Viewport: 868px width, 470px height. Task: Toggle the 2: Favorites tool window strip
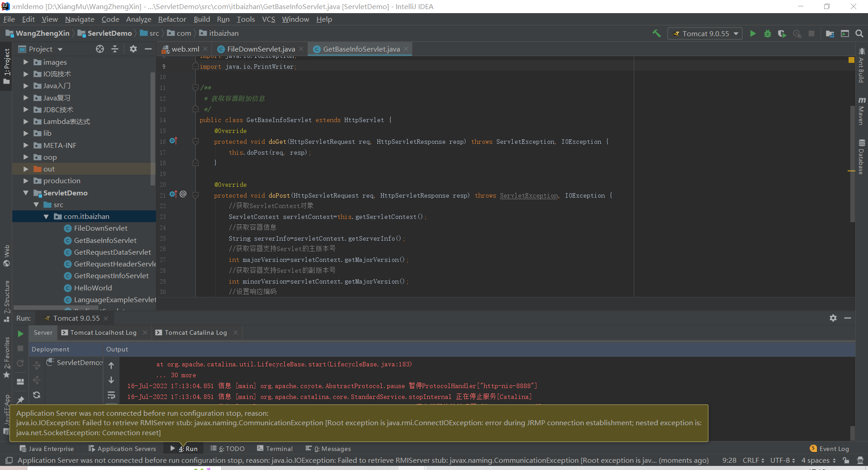[x=6, y=357]
